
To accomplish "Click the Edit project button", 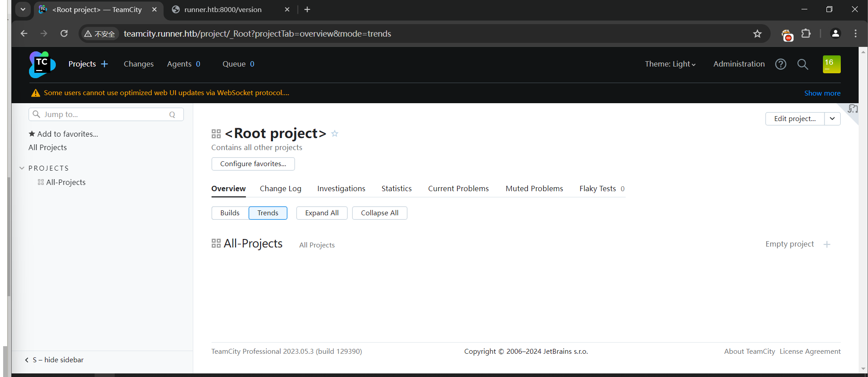I will (795, 119).
